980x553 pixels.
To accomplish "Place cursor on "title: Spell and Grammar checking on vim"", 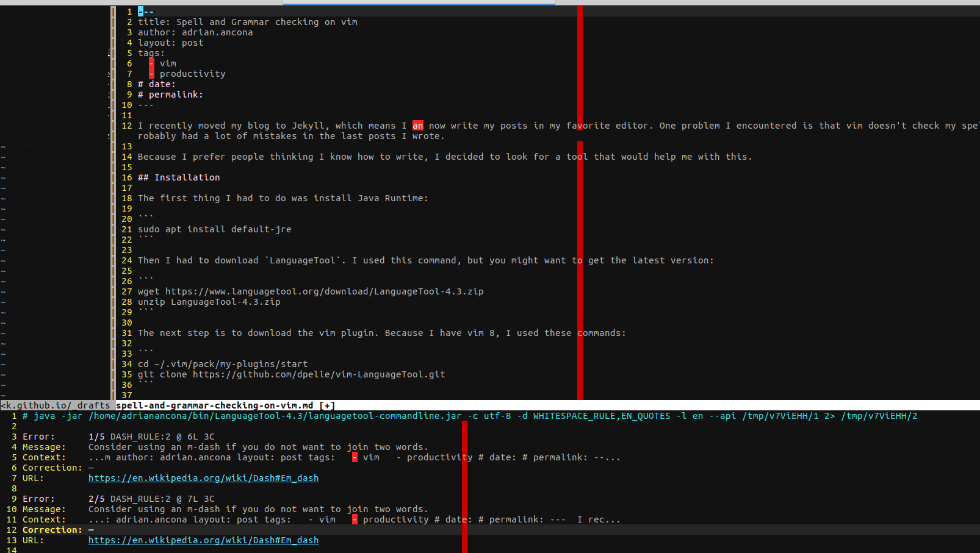I will coord(248,22).
